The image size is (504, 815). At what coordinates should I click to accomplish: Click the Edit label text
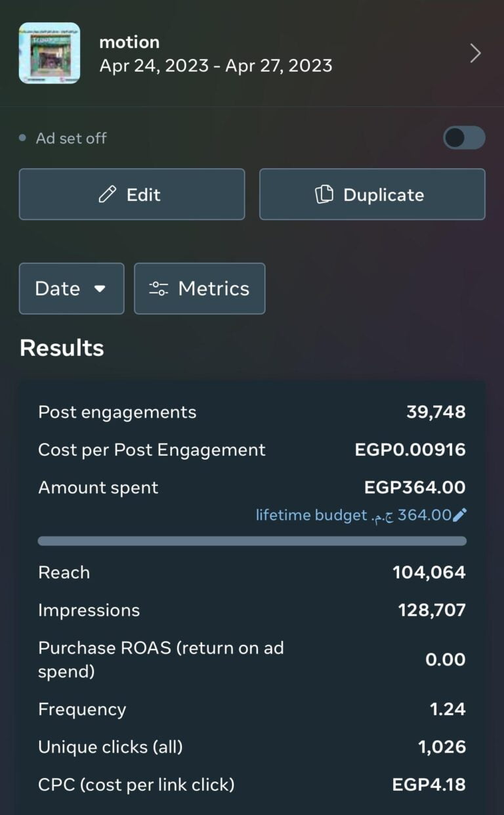click(143, 194)
